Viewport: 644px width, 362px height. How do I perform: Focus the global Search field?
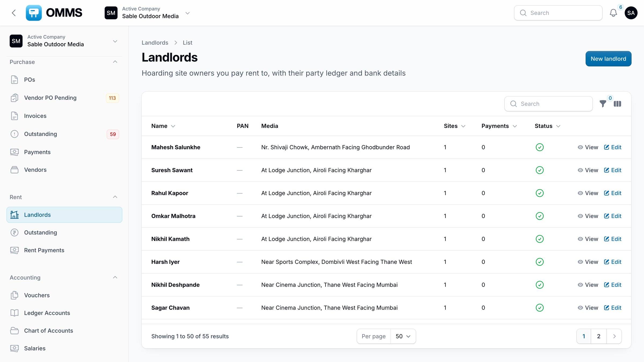558,13
